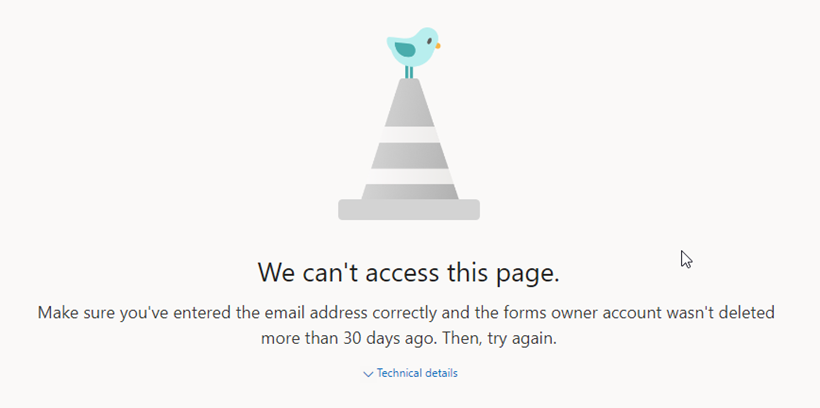820x408 pixels.
Task: Expand the Technical details section
Action: pos(410,373)
